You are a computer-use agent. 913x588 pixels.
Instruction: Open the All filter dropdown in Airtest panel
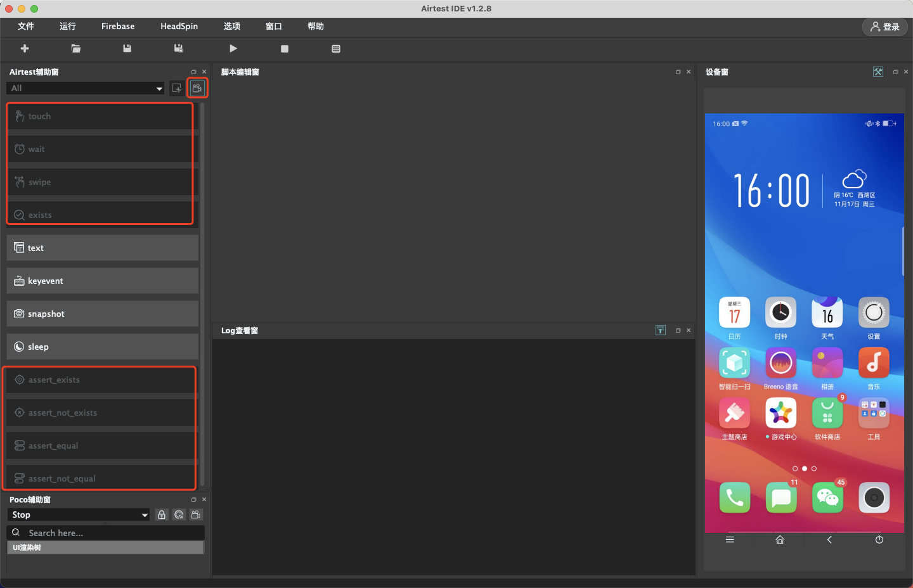click(x=86, y=88)
